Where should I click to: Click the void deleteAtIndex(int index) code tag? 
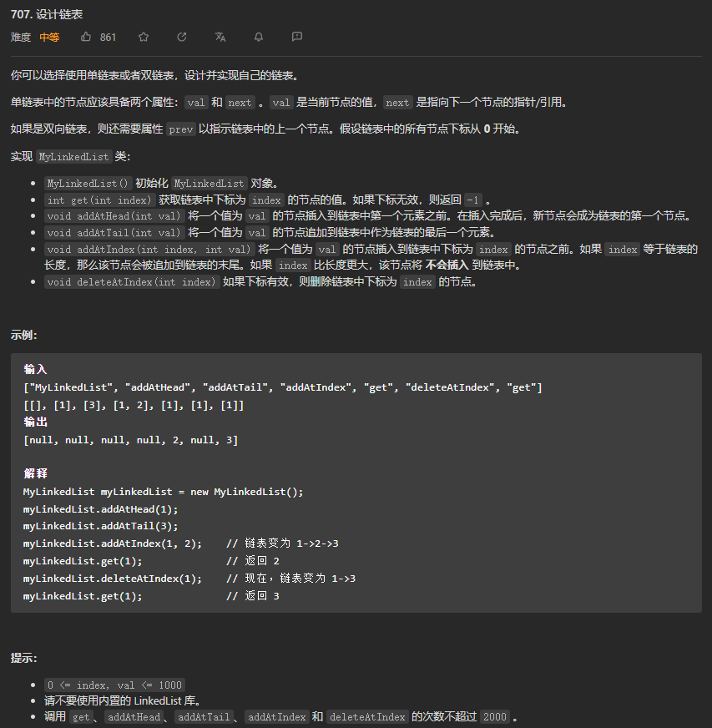132,282
